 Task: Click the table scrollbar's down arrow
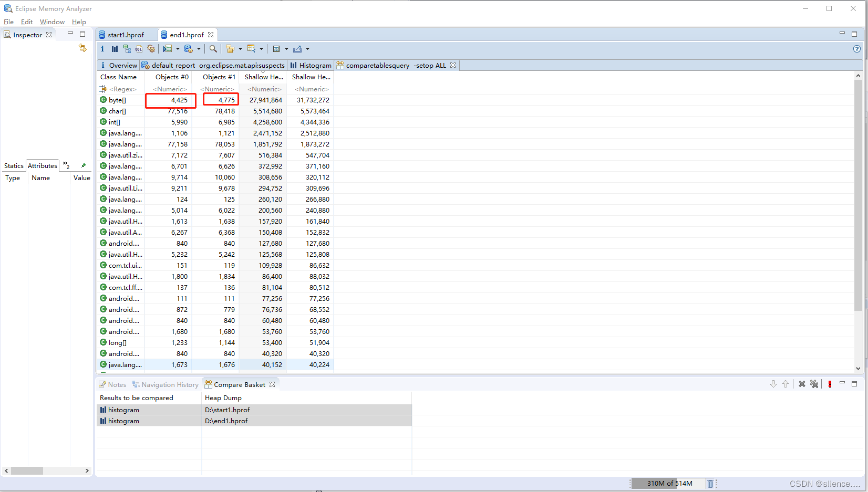coord(858,368)
